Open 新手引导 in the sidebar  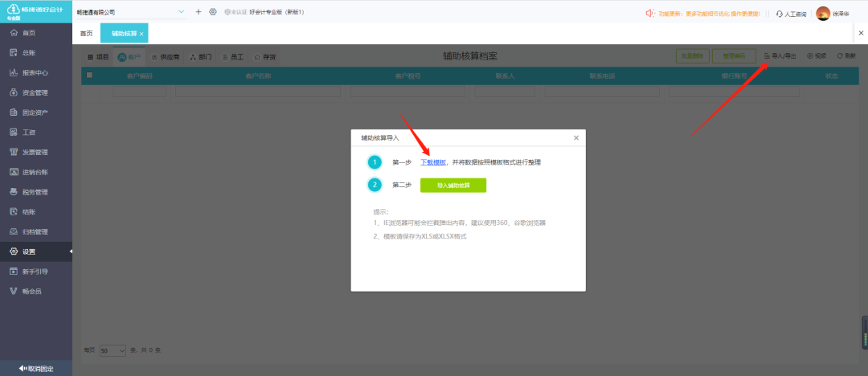36,272
